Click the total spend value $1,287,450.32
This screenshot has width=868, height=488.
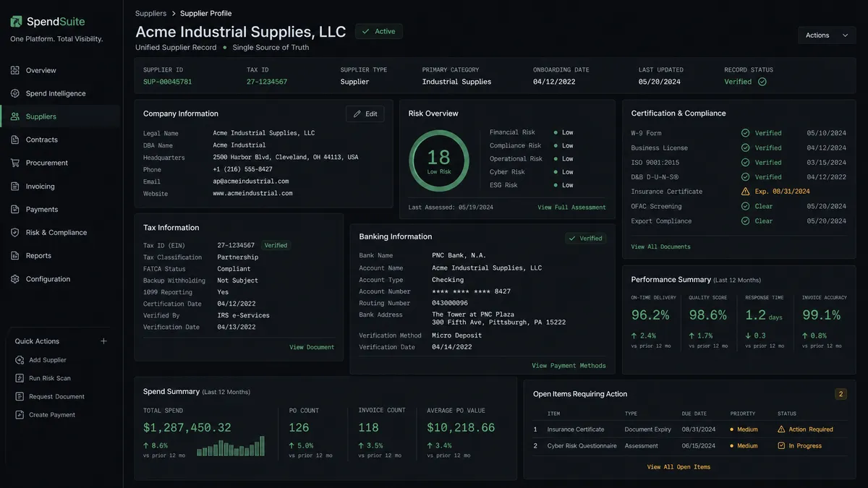click(x=187, y=428)
